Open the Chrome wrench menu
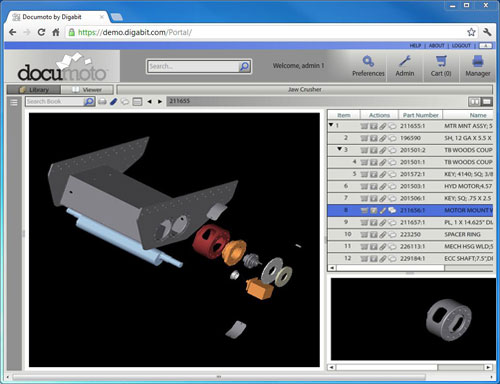This screenshot has height=384, width=500. pos(487,32)
